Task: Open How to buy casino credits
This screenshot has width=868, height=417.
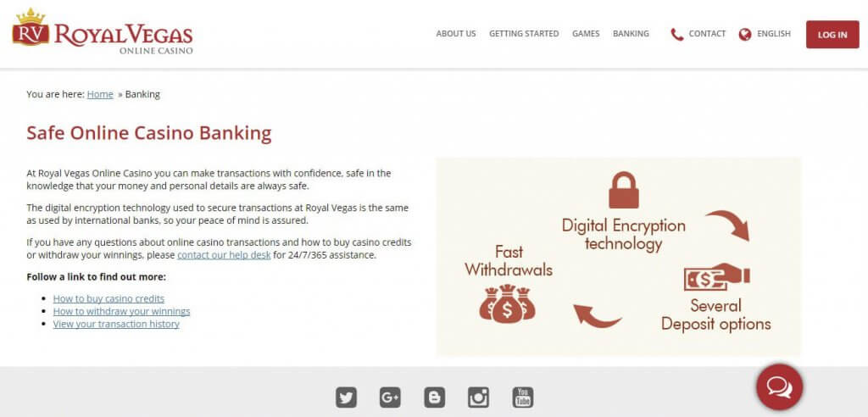Action: [x=108, y=298]
